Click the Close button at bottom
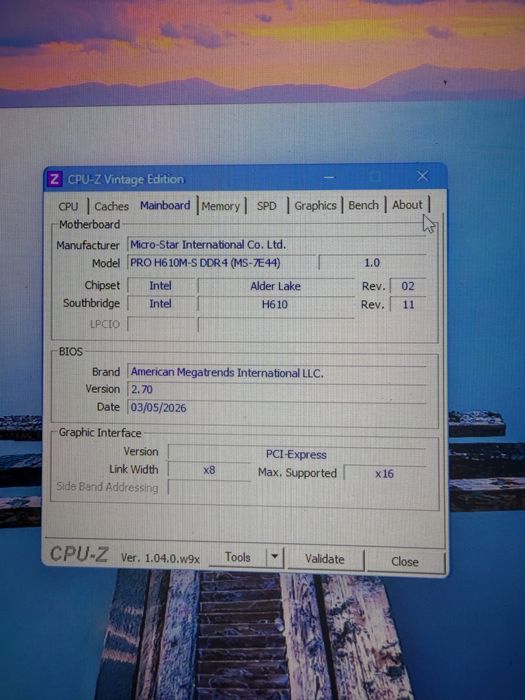Viewport: 525px width, 700px height. pyautogui.click(x=405, y=562)
